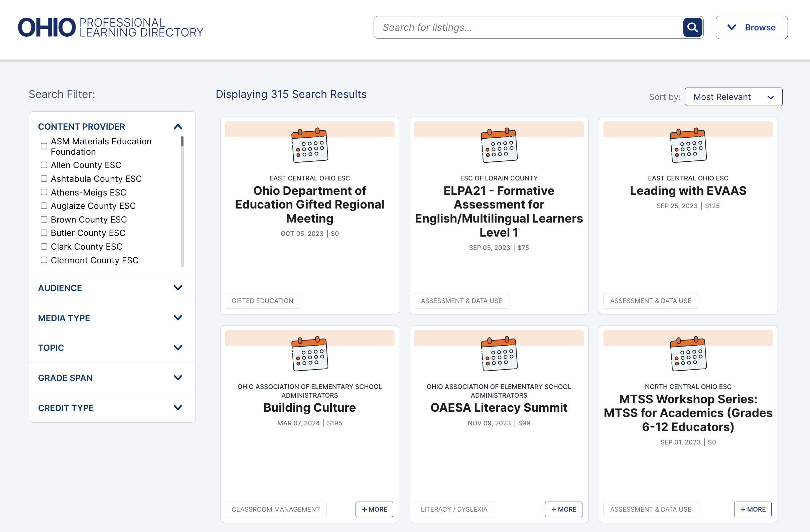Check ASM Materials Education Foundation
This screenshot has width=810, height=532.
coord(44,146)
